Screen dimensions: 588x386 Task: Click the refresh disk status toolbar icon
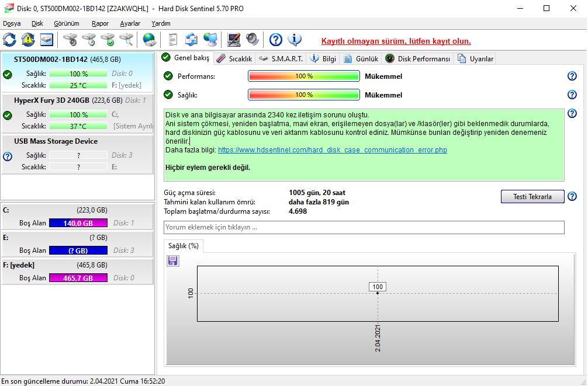click(9, 40)
